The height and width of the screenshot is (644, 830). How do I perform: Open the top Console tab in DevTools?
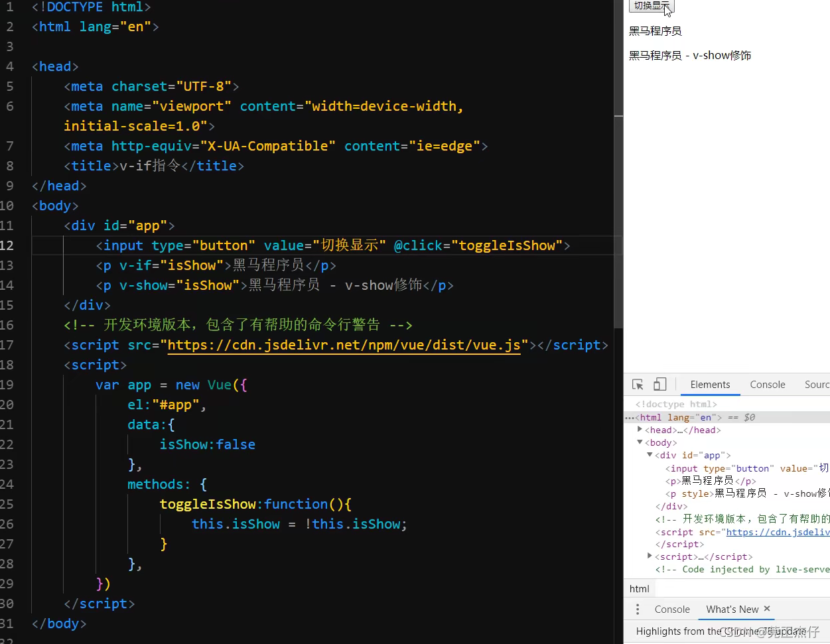pos(768,385)
